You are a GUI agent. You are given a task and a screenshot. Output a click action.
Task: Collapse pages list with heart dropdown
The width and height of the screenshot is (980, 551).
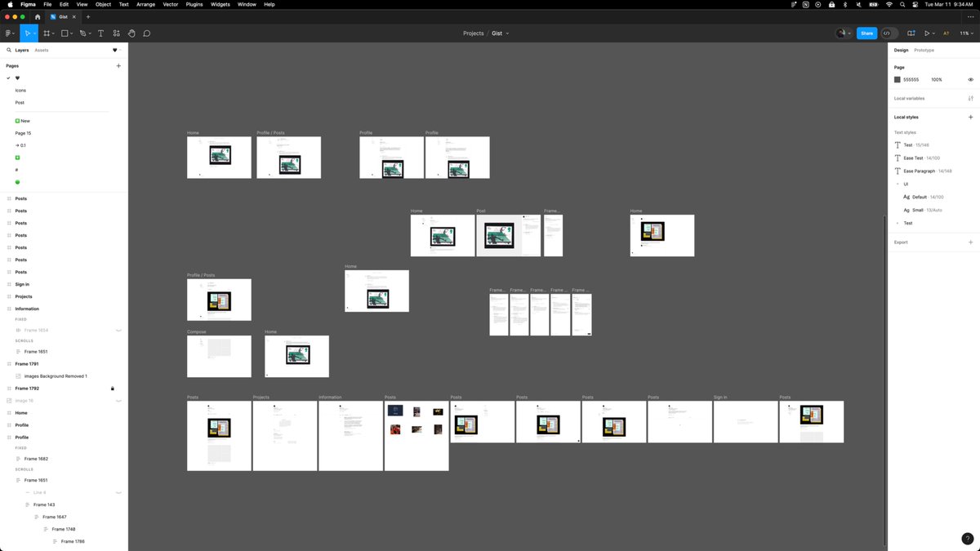(115, 50)
